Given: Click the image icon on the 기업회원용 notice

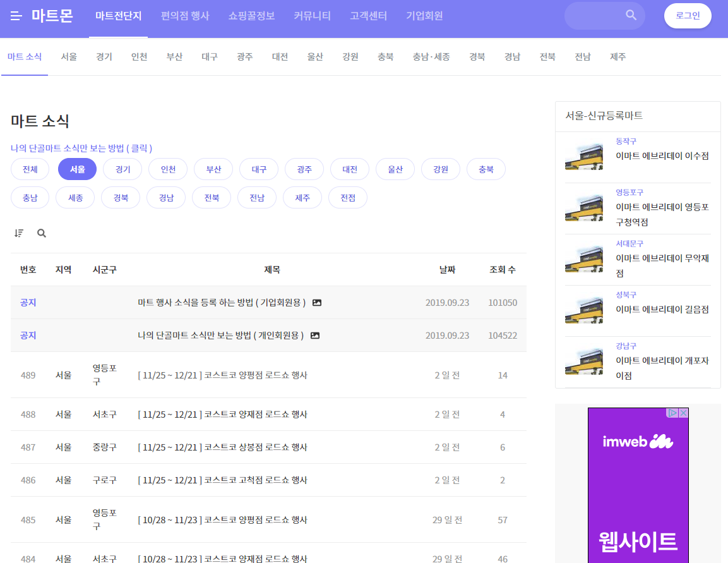Looking at the screenshot, I should click(x=316, y=302).
